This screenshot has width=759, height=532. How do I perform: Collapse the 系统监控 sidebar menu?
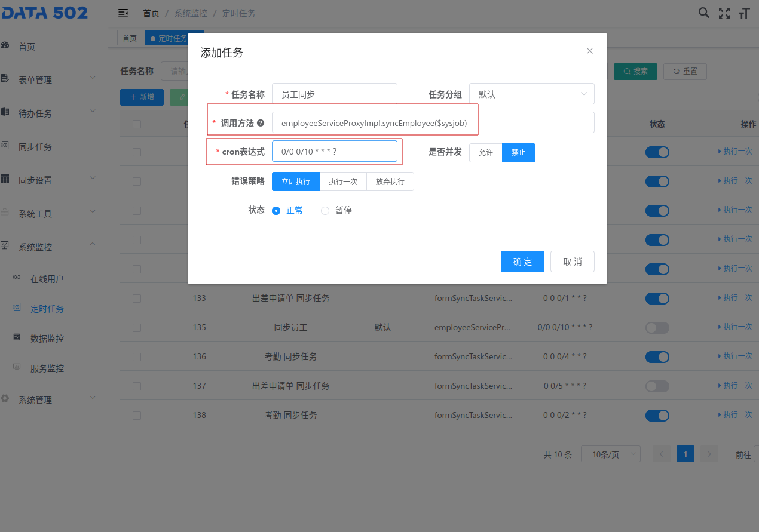point(48,247)
